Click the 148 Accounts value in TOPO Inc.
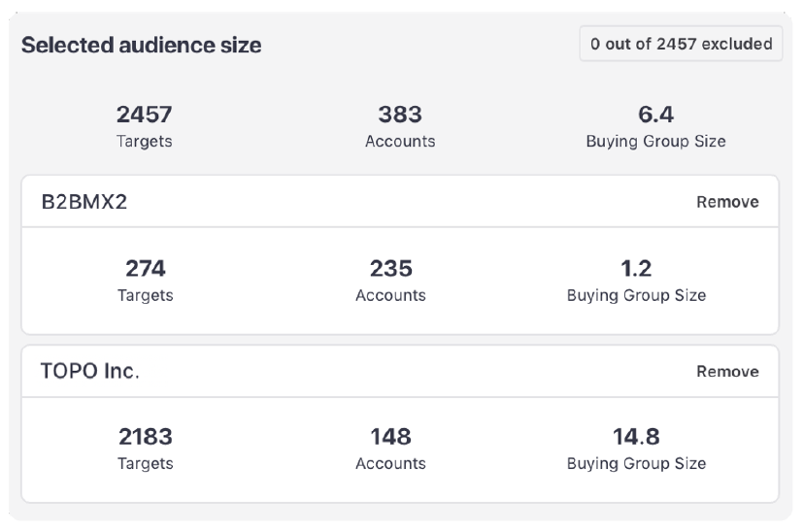 pos(390,436)
